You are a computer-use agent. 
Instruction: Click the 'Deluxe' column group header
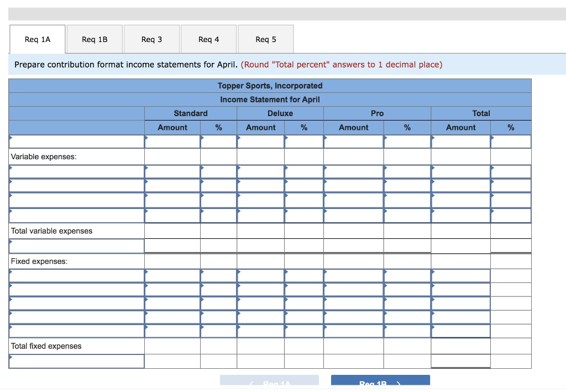pos(280,113)
